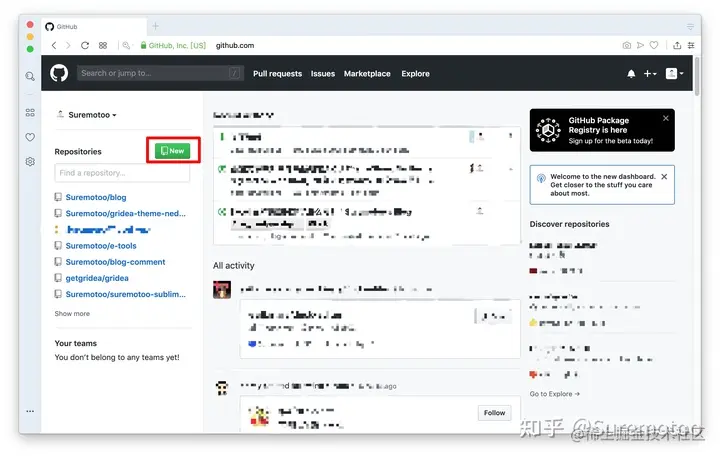Reload the page
Screen dimensions: 720x457
point(85,45)
